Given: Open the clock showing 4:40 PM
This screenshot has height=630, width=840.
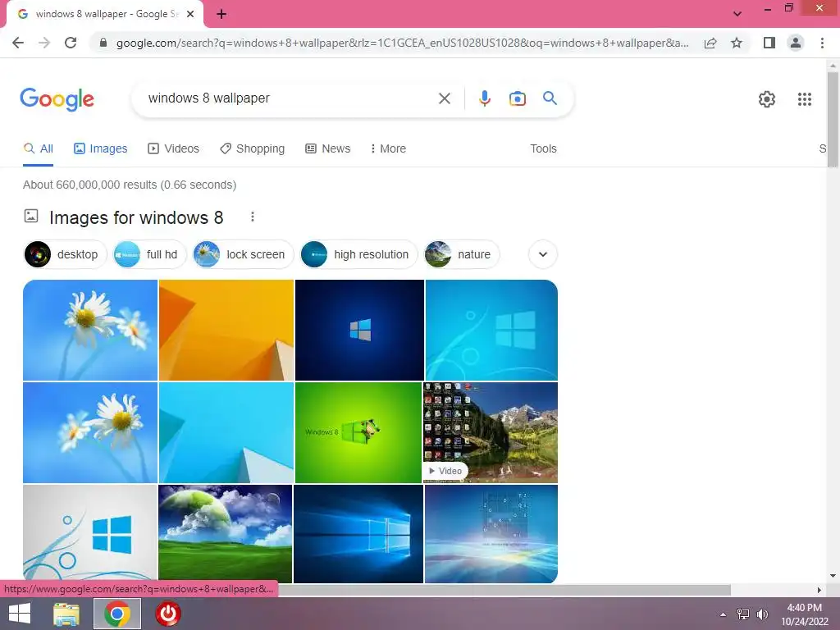Looking at the screenshot, I should pos(804,614).
